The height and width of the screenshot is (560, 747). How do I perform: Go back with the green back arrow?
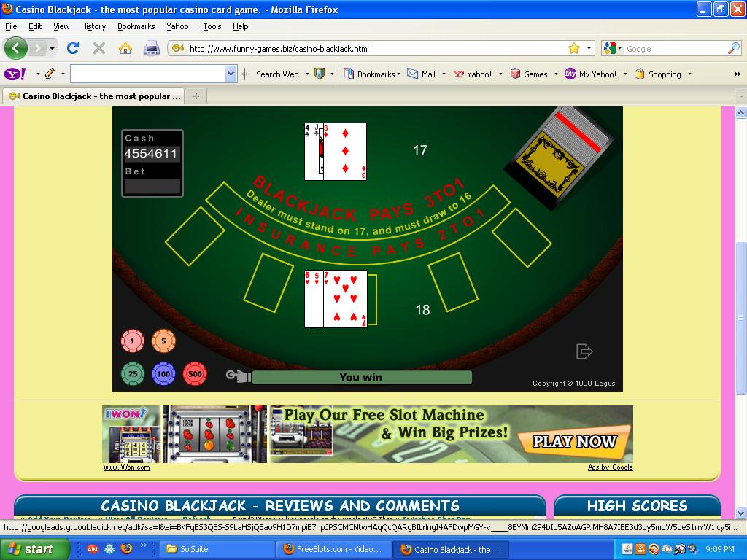pyautogui.click(x=15, y=48)
